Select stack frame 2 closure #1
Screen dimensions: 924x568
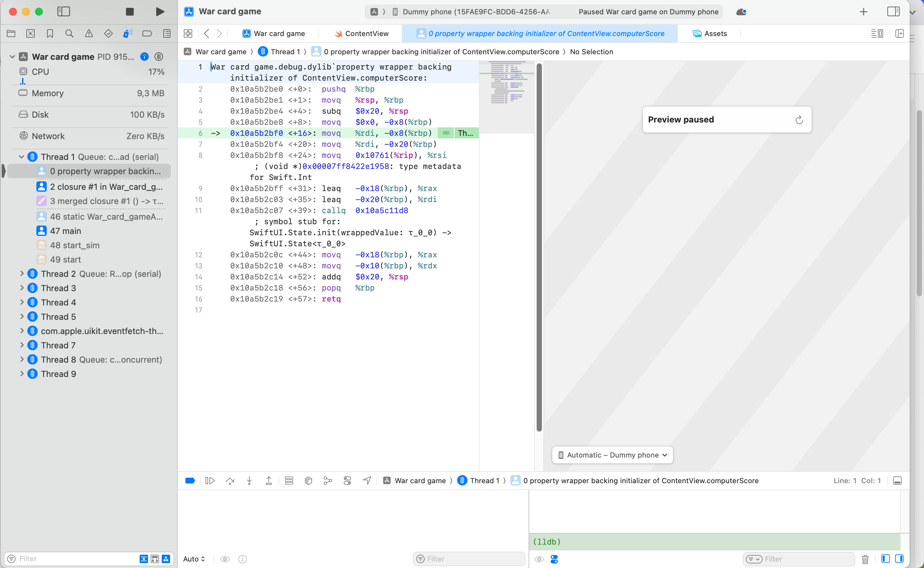point(99,187)
